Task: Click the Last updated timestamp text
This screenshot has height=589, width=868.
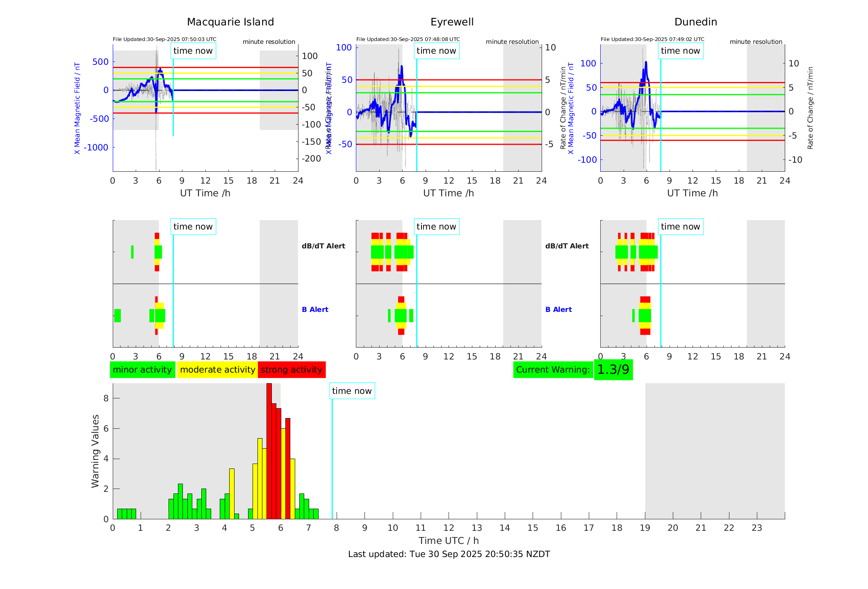Action: click(x=449, y=554)
